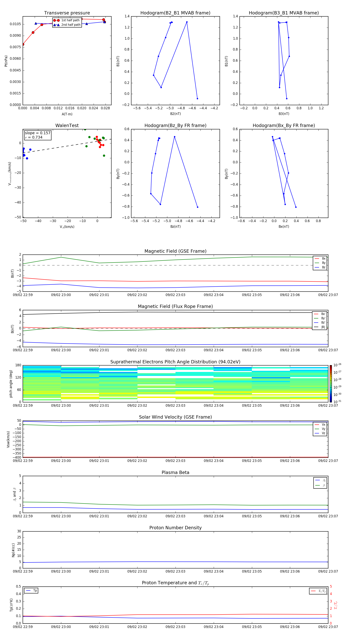The width and height of the screenshot is (351, 644).
Task: Click the WalenTest plot title
Action: (67, 125)
